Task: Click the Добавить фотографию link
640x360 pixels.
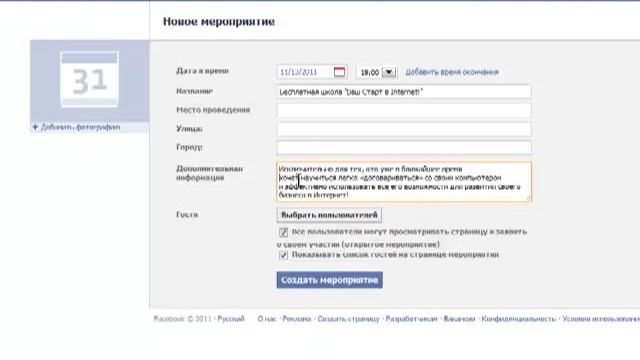Action: [x=80, y=127]
